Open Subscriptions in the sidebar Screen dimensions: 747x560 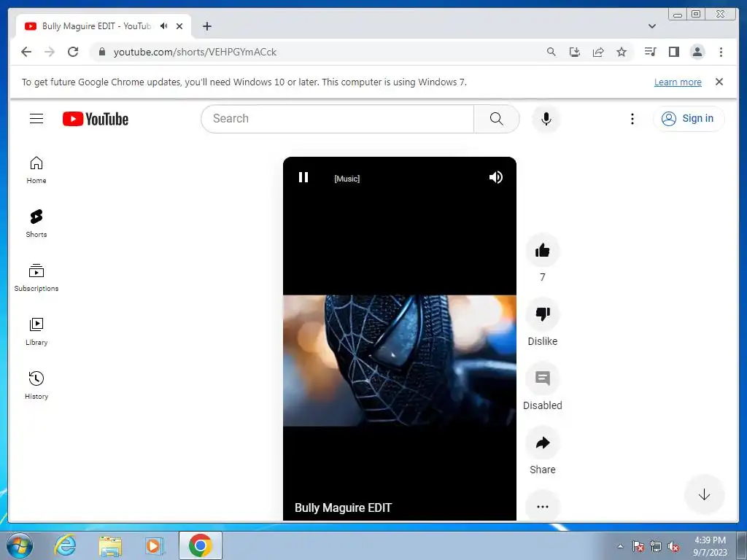(x=36, y=278)
